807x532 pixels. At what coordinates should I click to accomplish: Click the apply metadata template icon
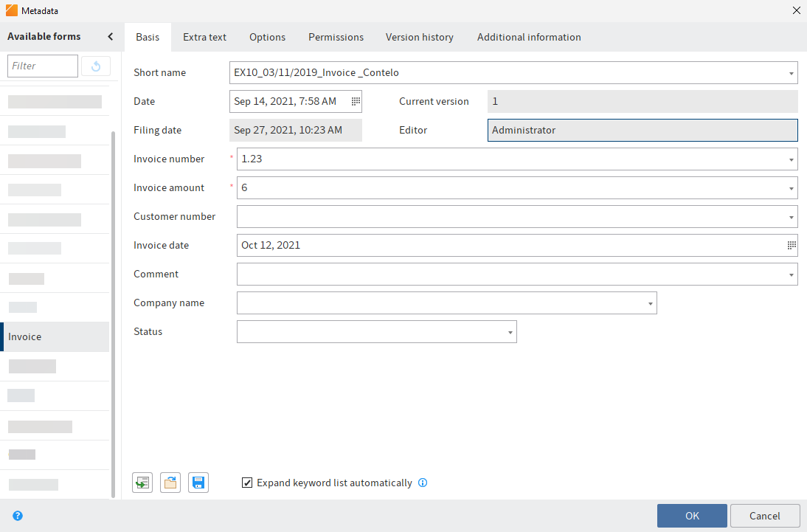[142, 483]
